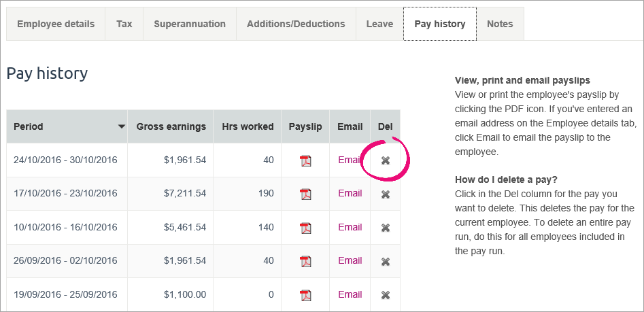Switch to the Employee details tab
Screen dimensions: 644x312
coord(56,24)
